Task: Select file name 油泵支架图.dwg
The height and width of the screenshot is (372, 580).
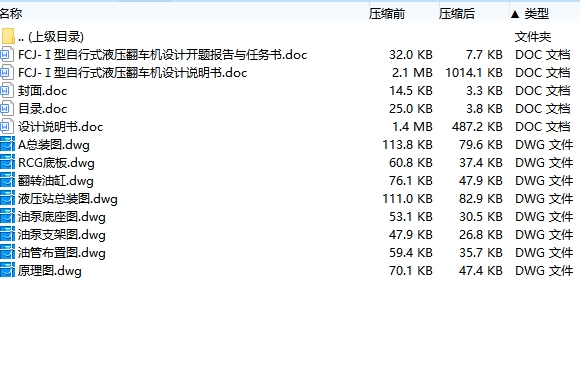Action: click(62, 235)
